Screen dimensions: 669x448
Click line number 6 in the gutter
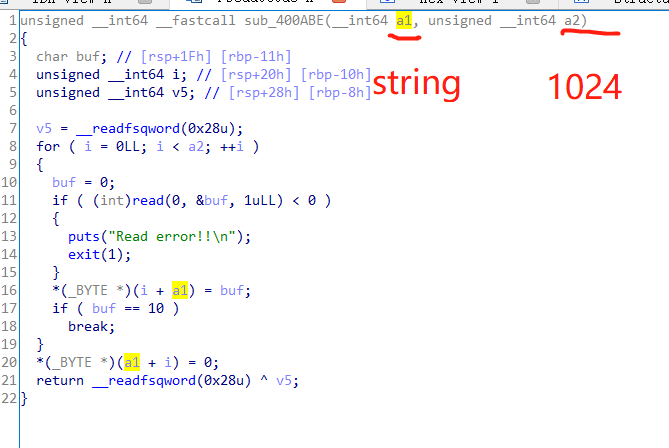13,111
